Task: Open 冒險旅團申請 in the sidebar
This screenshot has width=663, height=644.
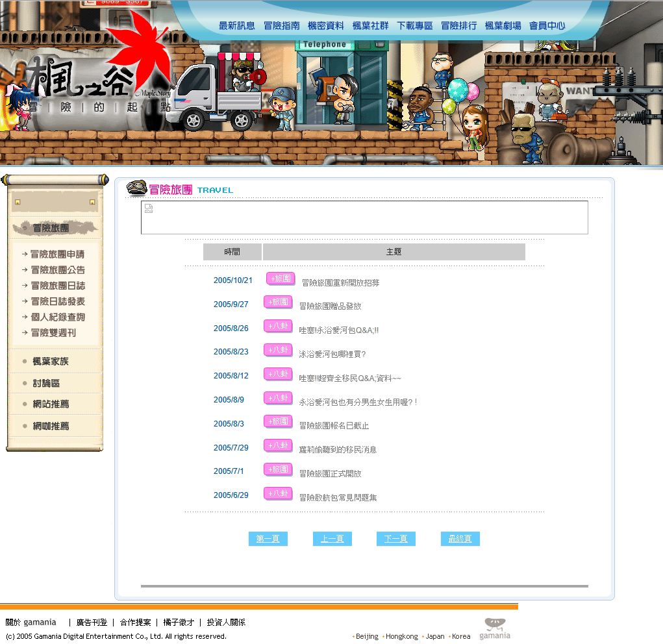Action: coord(57,254)
